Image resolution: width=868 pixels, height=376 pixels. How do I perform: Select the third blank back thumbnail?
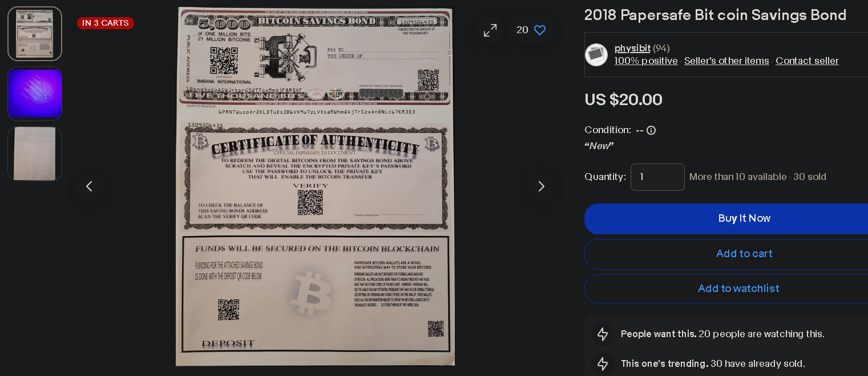tap(35, 154)
